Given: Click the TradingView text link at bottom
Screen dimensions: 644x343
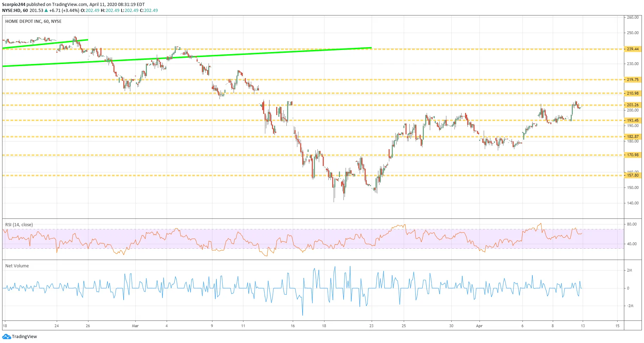Looking at the screenshot, I should pos(24,337).
